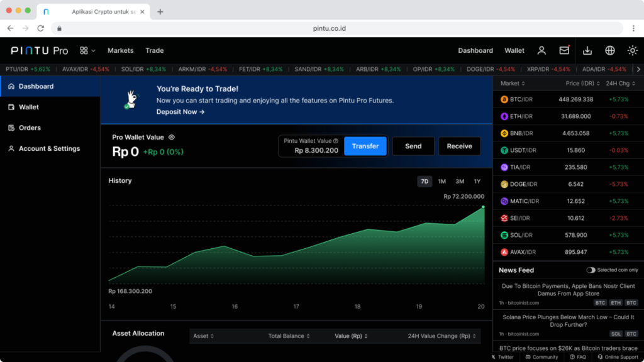Viewport: 644px width, 362px height.
Task: Open Apple Bans Nostr Client news
Action: pos(568,290)
